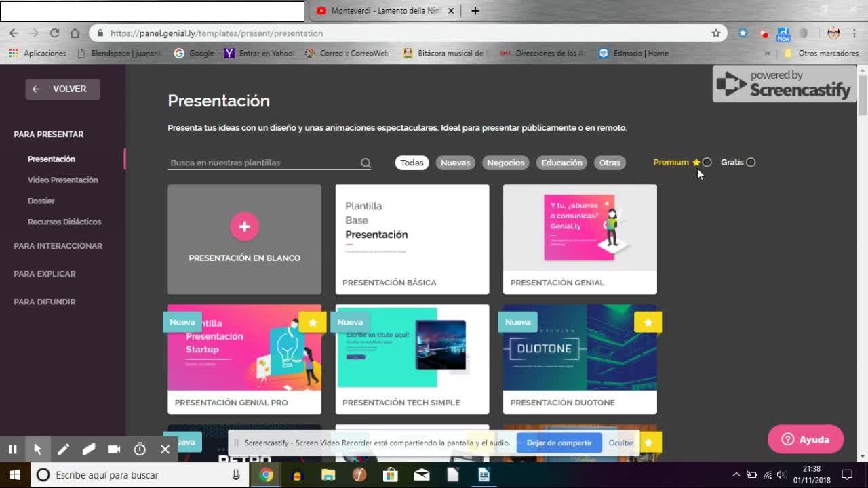868x488 pixels.
Task: Click the browser home icon
Action: point(75,33)
